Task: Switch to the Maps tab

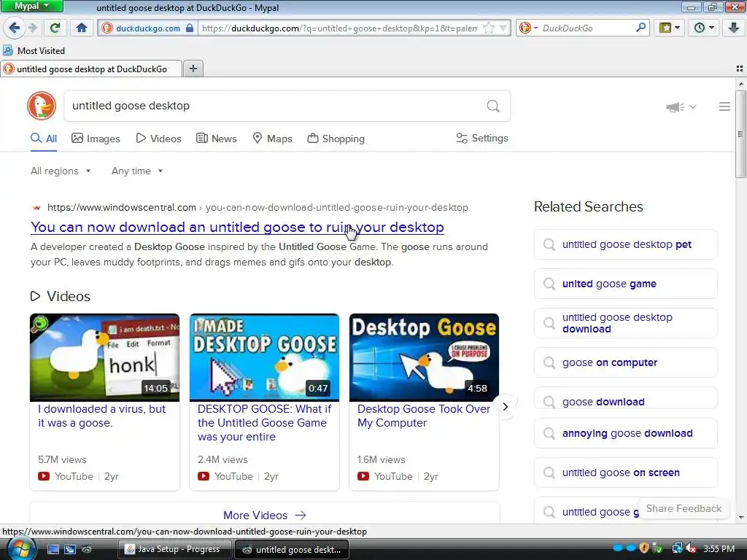Action: click(x=273, y=139)
